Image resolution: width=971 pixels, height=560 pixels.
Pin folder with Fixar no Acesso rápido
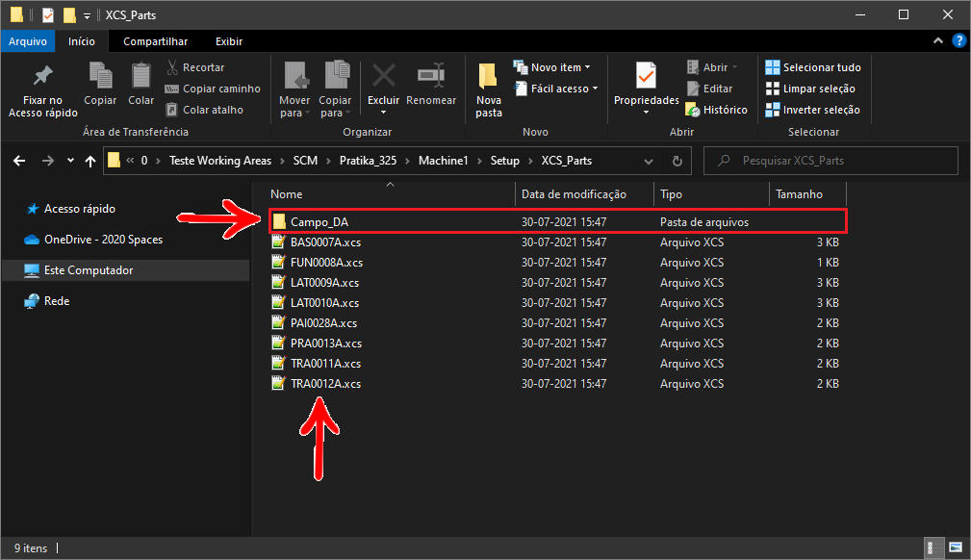pos(42,90)
